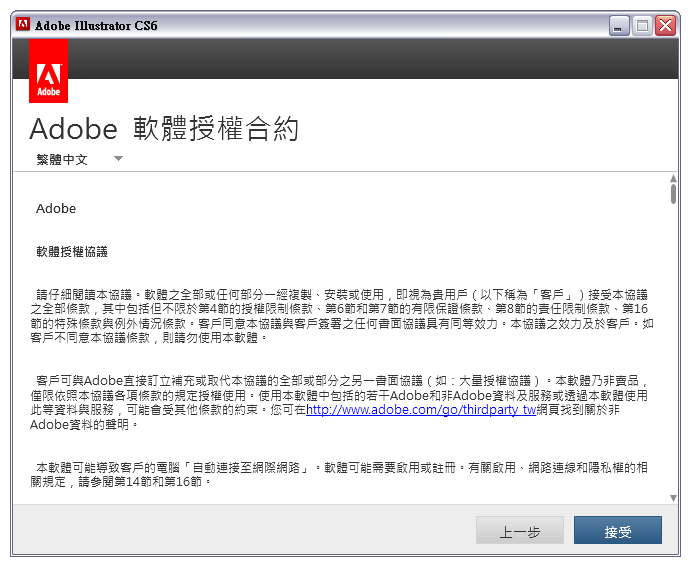The width and height of the screenshot is (691, 567).
Task: Click paragraph starting '本軟體可能導致客戶的電腦'
Action: [x=339, y=474]
